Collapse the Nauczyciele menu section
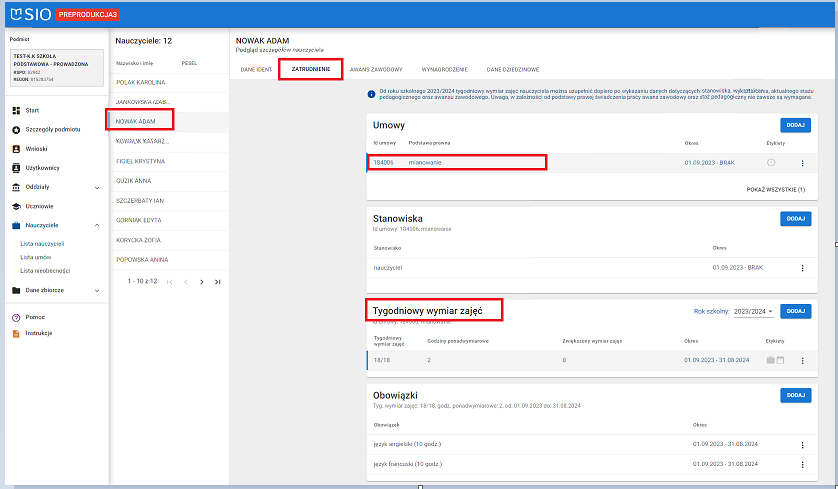838x489 pixels. coord(97,225)
